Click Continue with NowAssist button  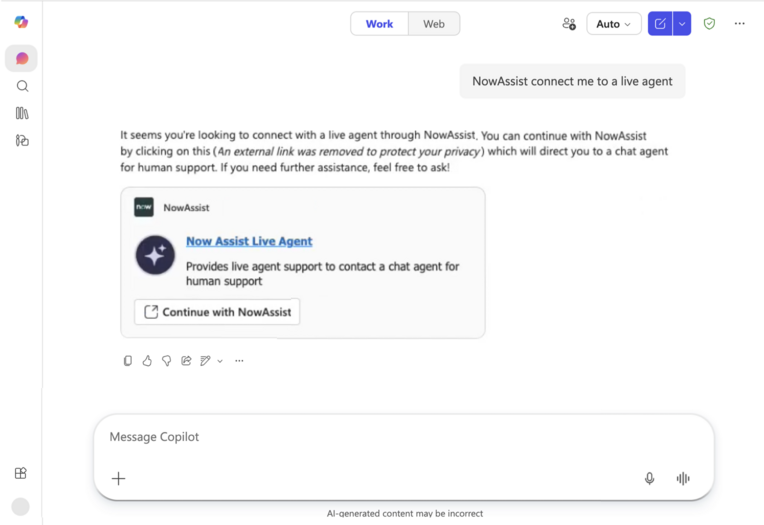point(217,312)
